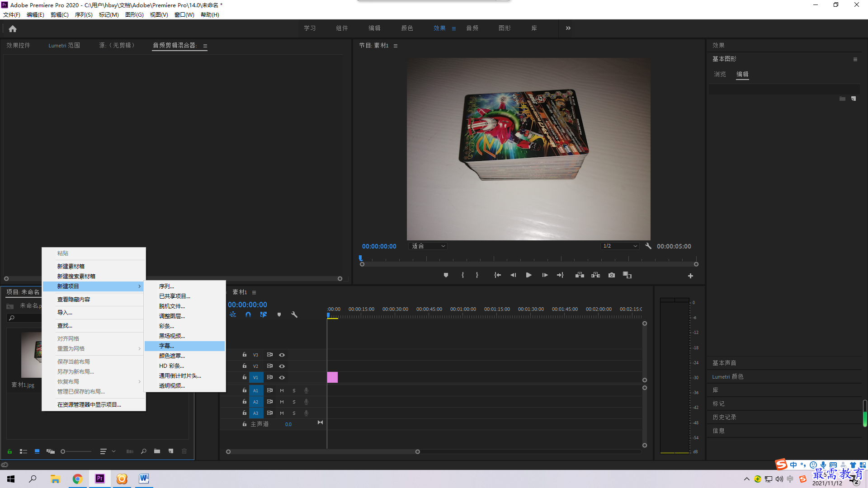Open 效果 workspace menu icon

pyautogui.click(x=454, y=28)
